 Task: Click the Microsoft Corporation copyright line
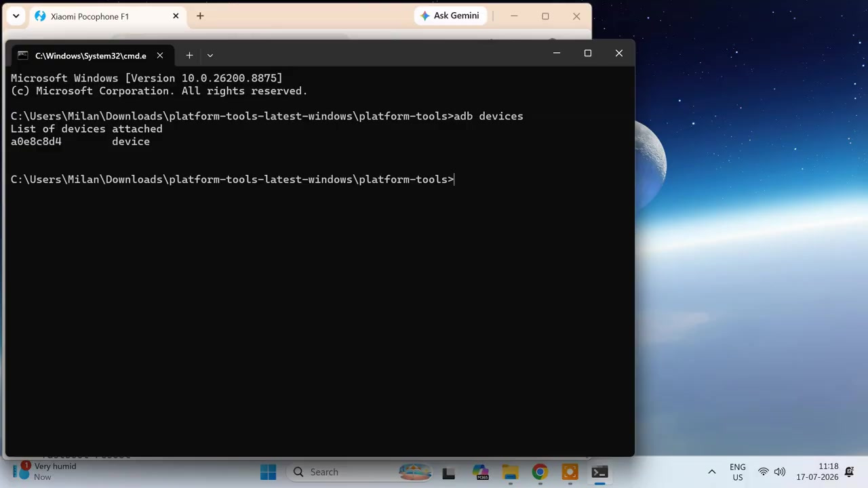pyautogui.click(x=159, y=91)
